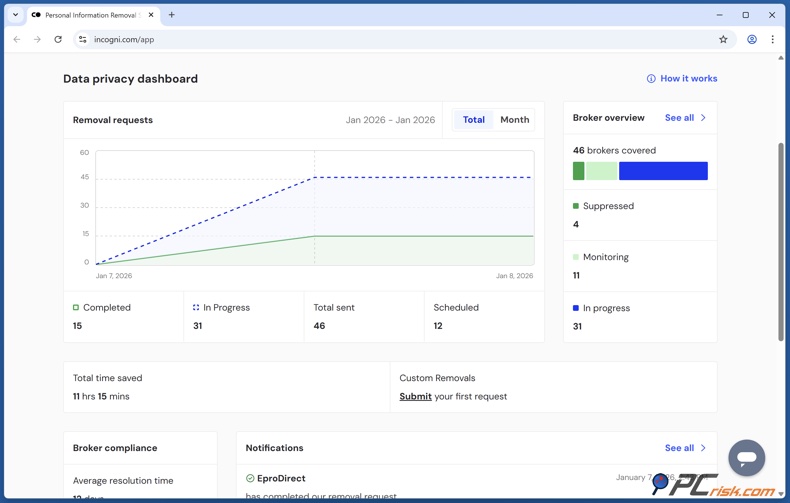Expand Notifications via See all chevron
790x503 pixels.
[703, 448]
